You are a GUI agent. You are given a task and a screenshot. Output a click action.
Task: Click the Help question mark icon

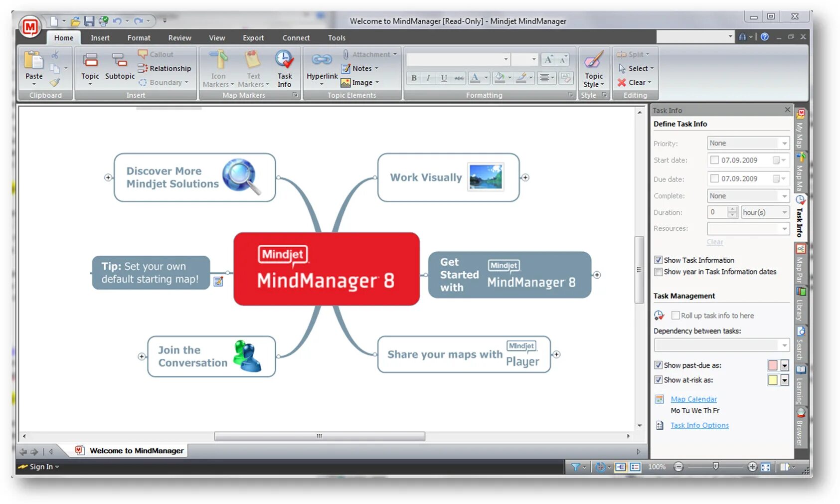coord(764,37)
